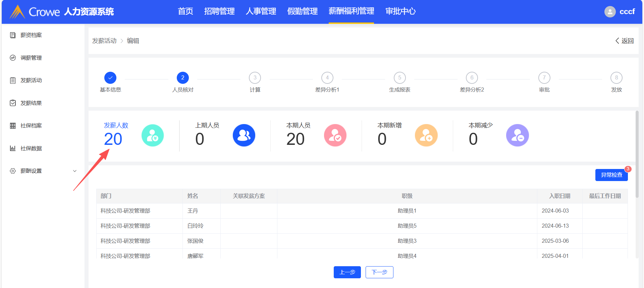
Task: Click the name 张国俊 in the table
Action: pyautogui.click(x=195, y=241)
